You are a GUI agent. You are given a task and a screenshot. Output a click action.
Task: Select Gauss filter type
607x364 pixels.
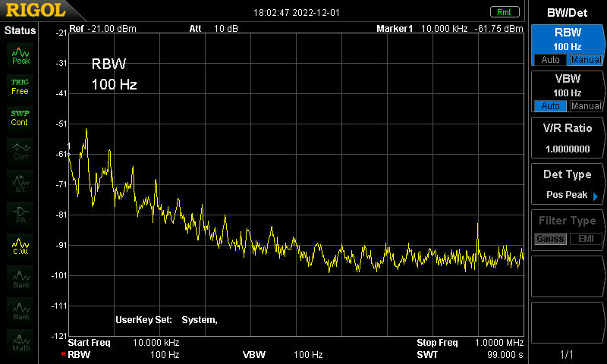[x=550, y=239]
